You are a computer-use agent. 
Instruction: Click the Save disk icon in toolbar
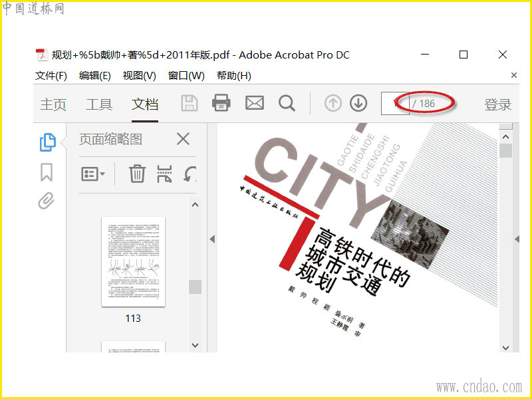click(190, 103)
